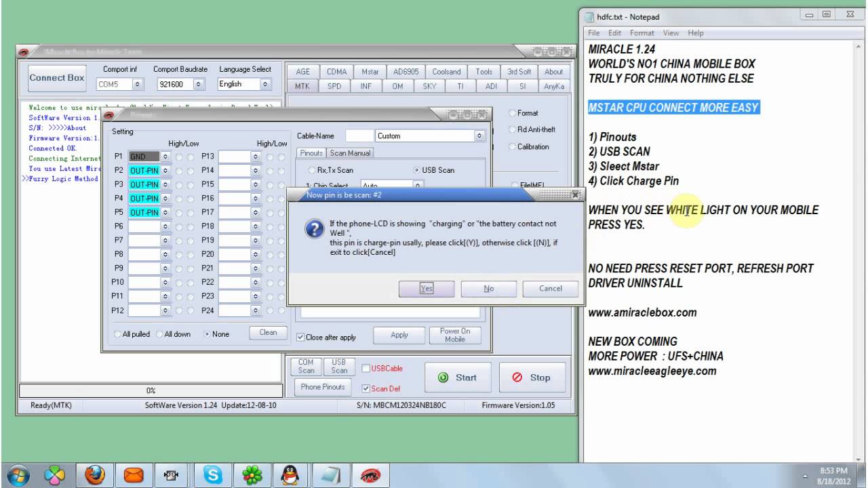Click the USB Scan button below
The height and width of the screenshot is (488, 868).
tap(339, 367)
